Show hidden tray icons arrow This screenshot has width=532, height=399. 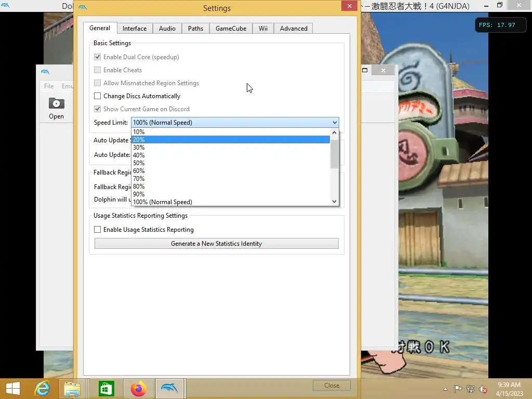pyautogui.click(x=445, y=389)
